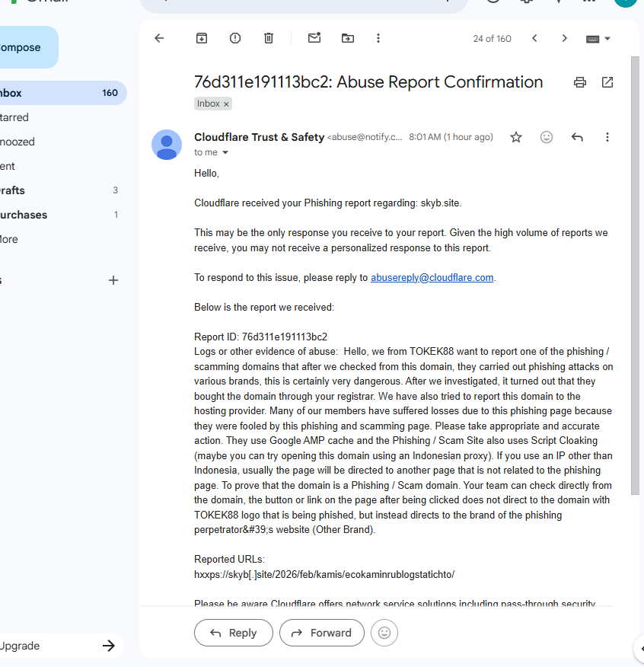
Task: Open input tools keyboard dropdown
Action: point(598,39)
